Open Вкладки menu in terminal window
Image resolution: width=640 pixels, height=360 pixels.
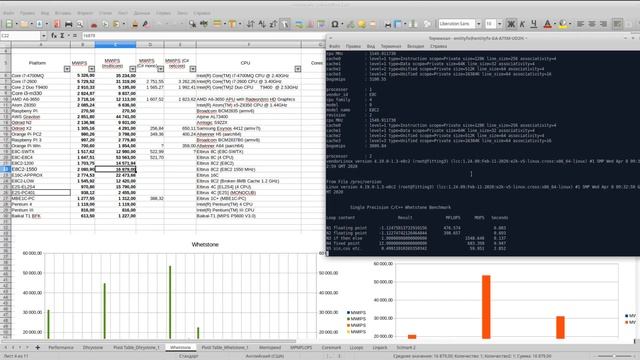pyautogui.click(x=416, y=46)
